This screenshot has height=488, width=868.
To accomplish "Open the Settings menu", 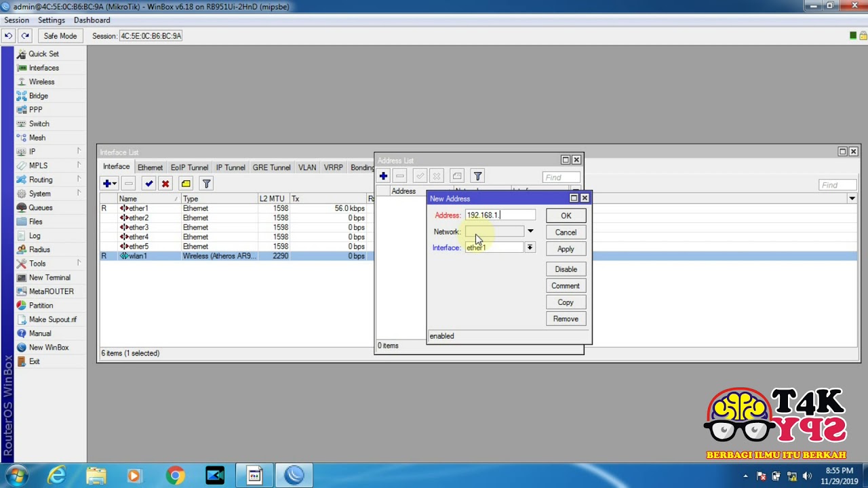I will (x=52, y=20).
